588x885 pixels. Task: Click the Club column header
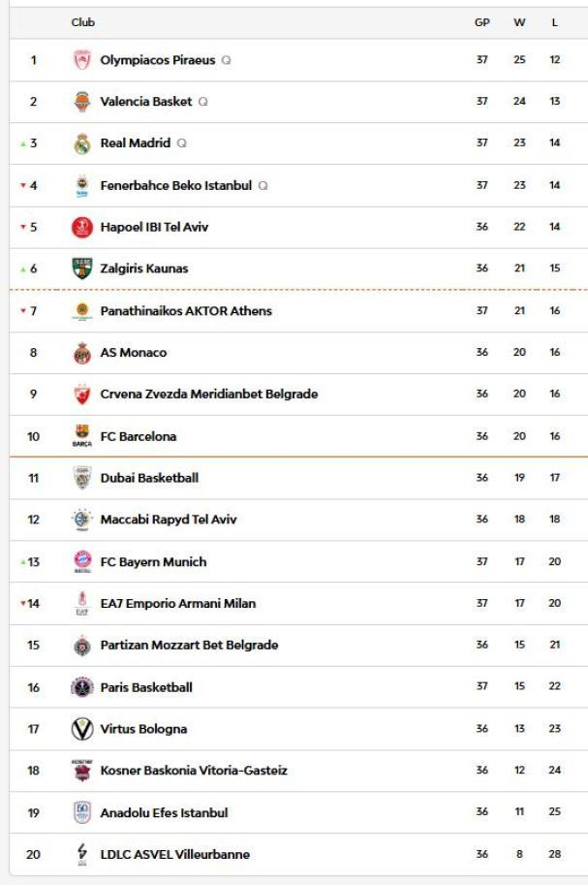pyautogui.click(x=83, y=22)
